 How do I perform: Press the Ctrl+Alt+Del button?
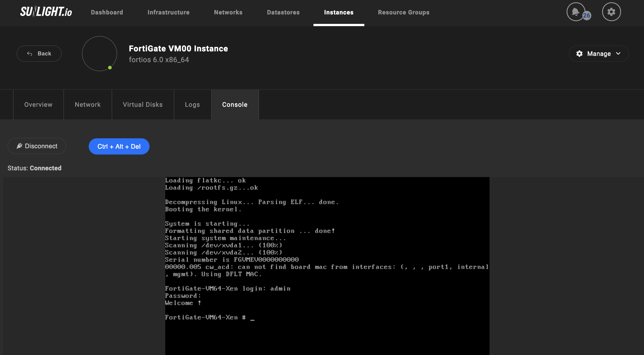click(119, 146)
